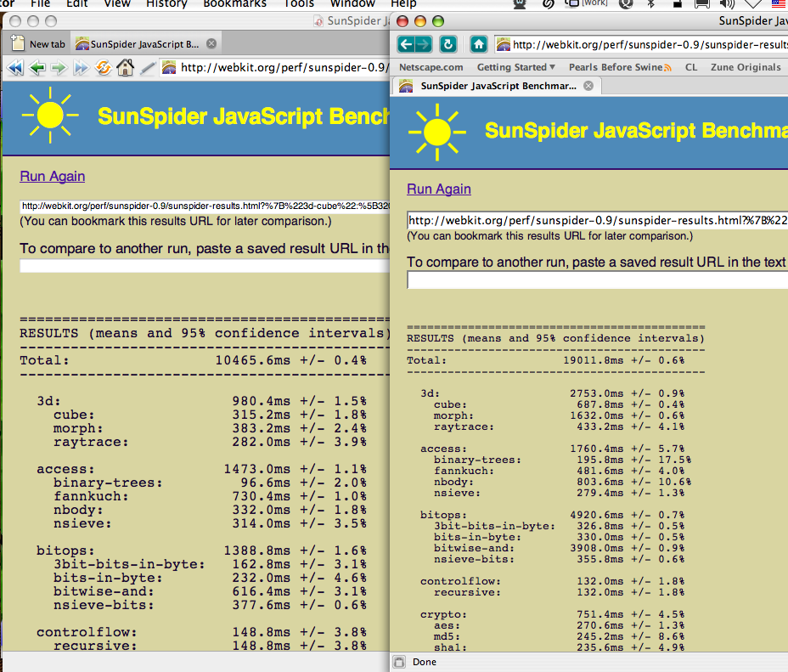Click the fannkuch 730.4ms result in left window
Viewport: 788px width, 672px height.
(x=262, y=496)
